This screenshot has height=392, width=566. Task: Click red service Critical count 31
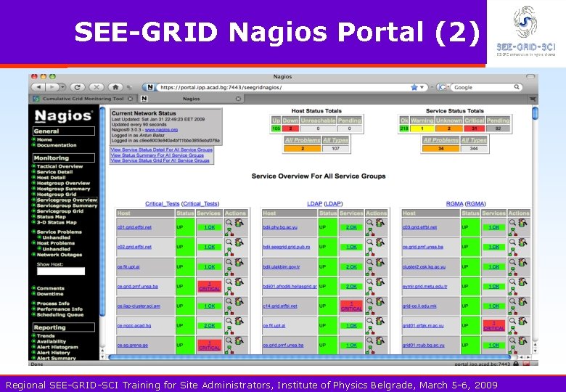pyautogui.click(x=475, y=128)
